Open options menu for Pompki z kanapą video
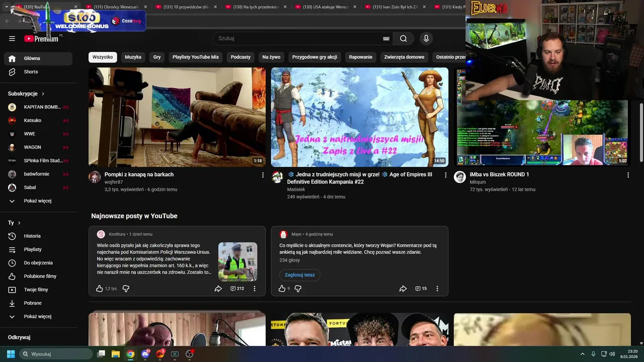Image resolution: width=644 pixels, height=362 pixels. pyautogui.click(x=263, y=175)
